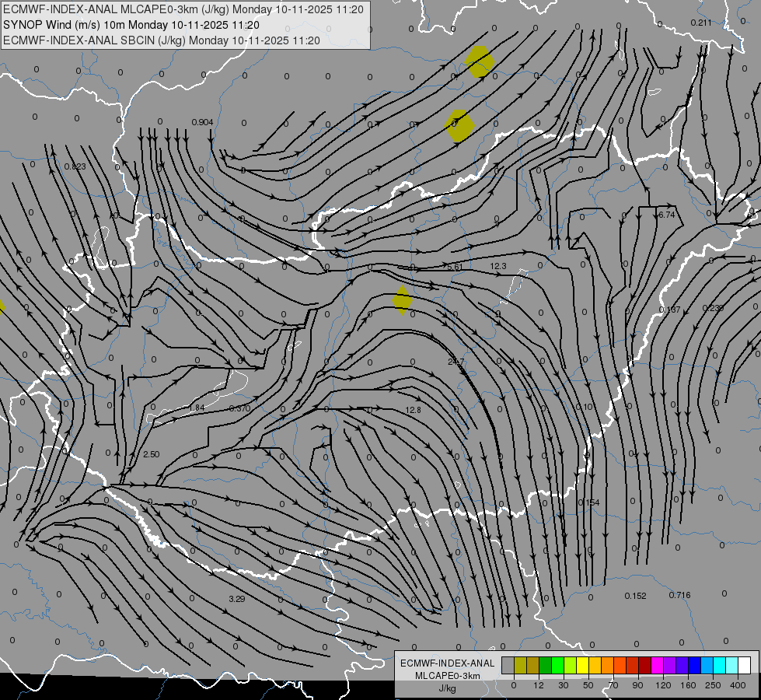Click the map value '0.370'
Viewport: 761px width, 700px height.
coord(239,408)
